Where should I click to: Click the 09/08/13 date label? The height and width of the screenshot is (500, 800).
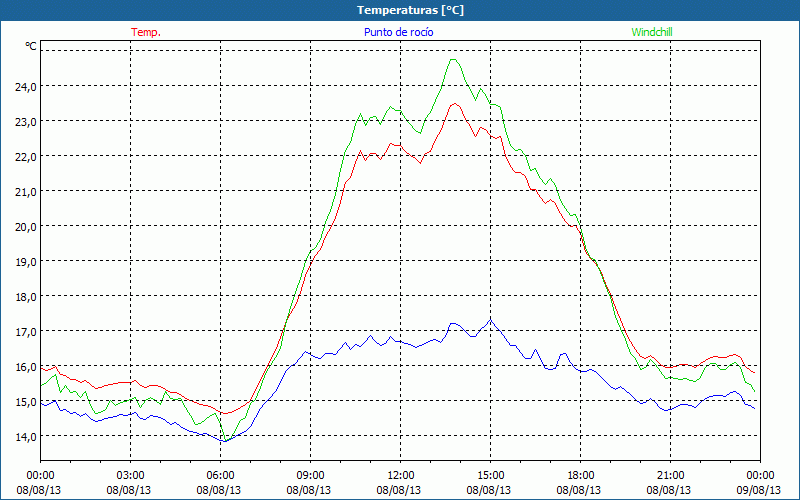click(x=759, y=490)
